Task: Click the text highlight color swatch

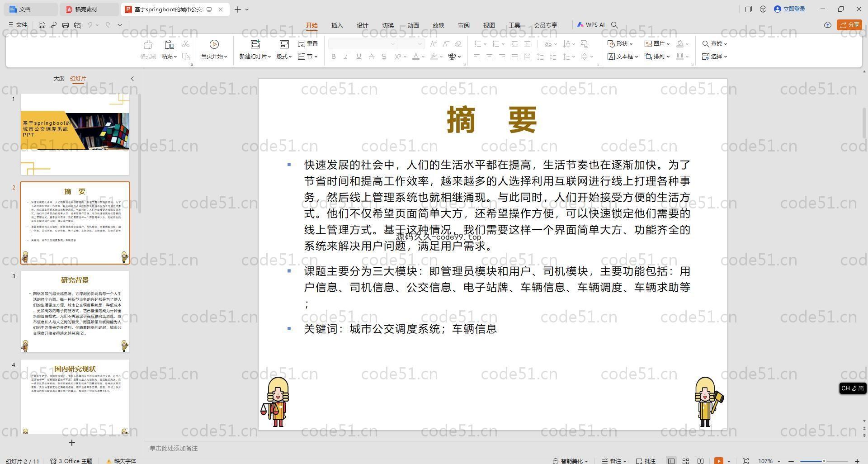Action: pos(434,57)
